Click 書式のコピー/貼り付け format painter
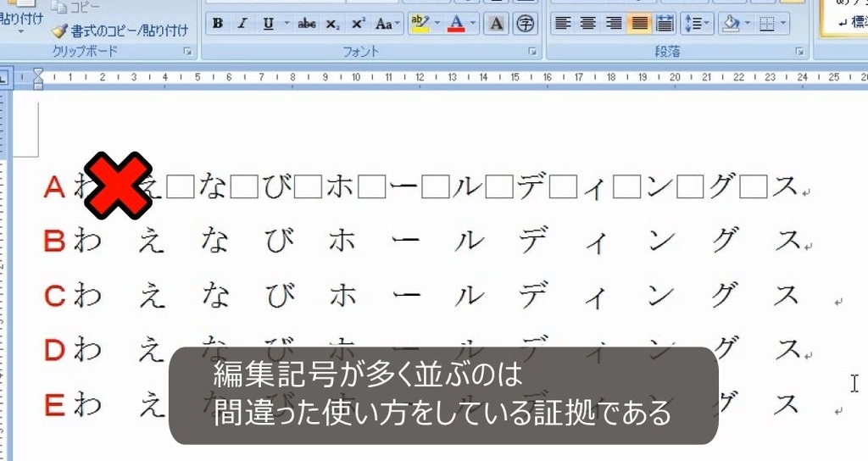Screen dimensions: 868x461 tap(120, 31)
